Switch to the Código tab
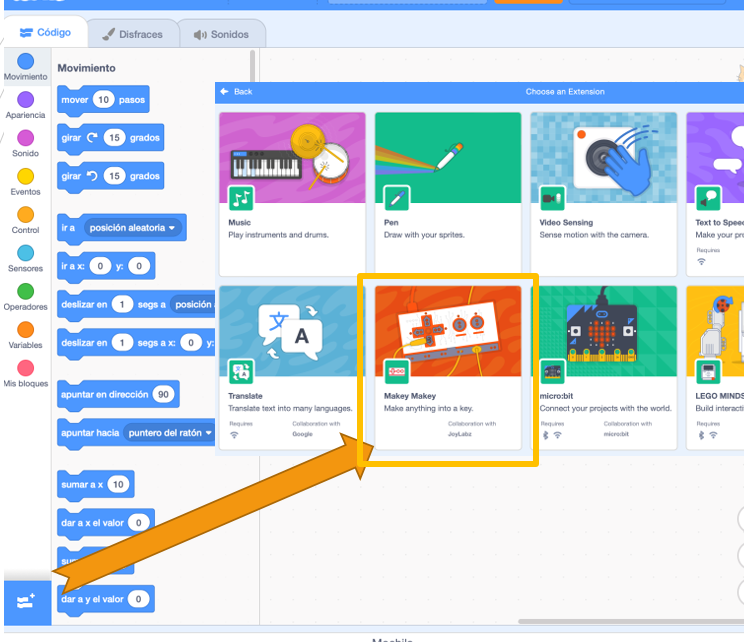The image size is (744, 642). [x=46, y=32]
